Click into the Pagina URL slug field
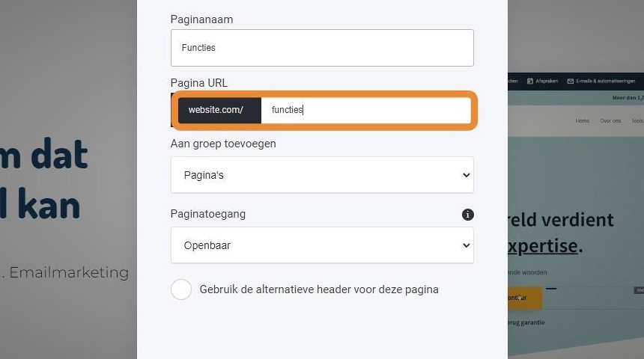The height and width of the screenshot is (359, 644). point(366,110)
